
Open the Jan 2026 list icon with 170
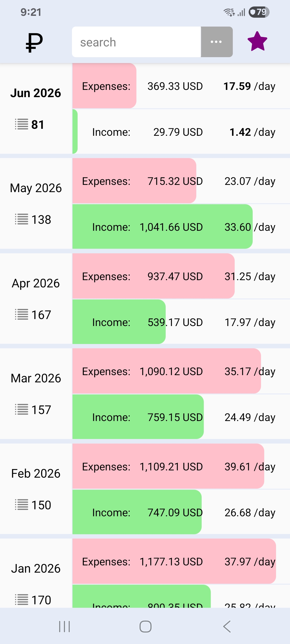point(21,600)
